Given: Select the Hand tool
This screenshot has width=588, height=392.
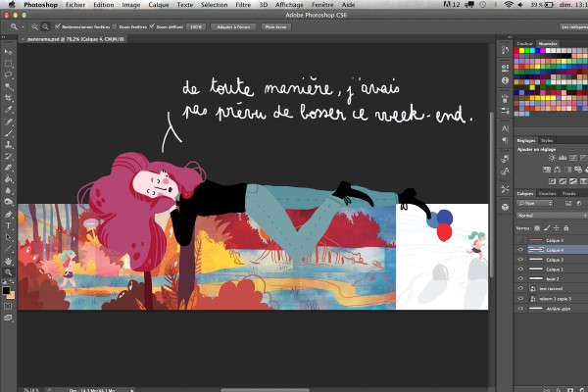Looking at the screenshot, I should [8, 261].
